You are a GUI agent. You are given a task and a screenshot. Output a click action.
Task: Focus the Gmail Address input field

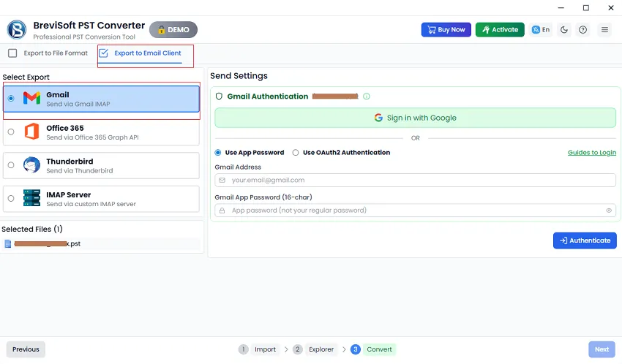tap(416, 181)
